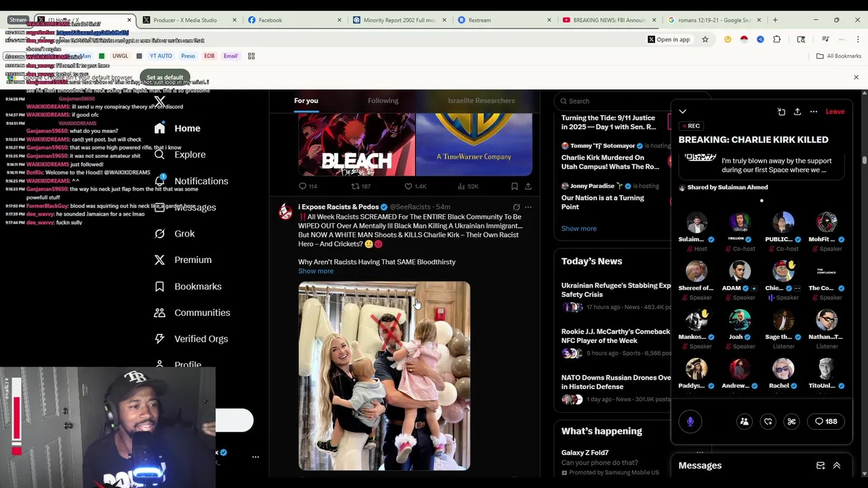Click the X logo icon in sidebar

(159, 102)
